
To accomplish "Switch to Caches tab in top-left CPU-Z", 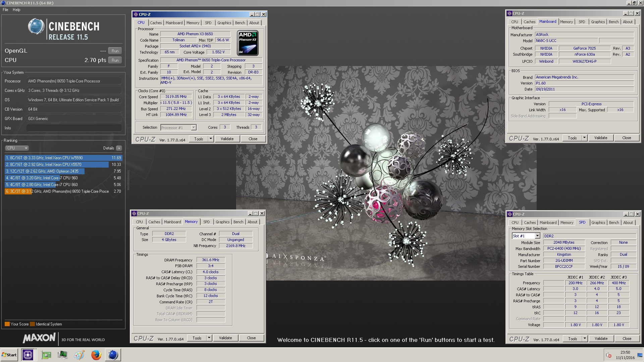I will (x=156, y=23).
